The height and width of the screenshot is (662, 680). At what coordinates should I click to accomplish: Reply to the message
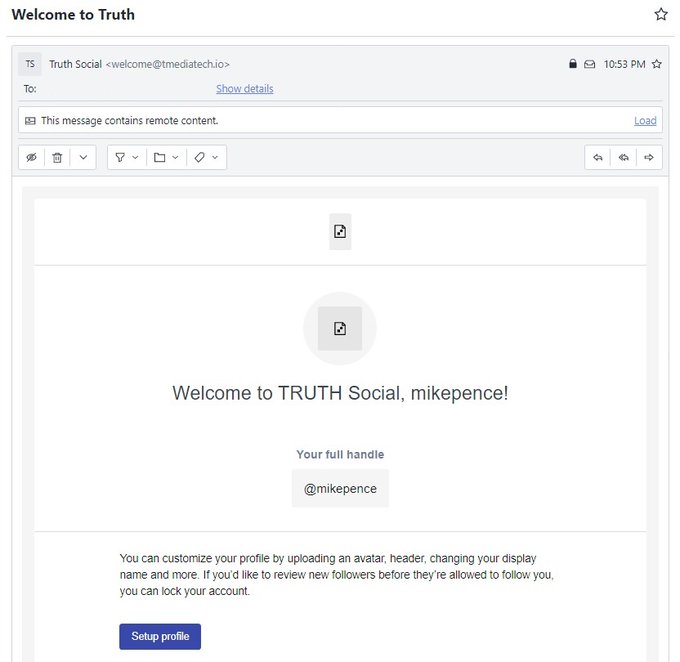598,157
